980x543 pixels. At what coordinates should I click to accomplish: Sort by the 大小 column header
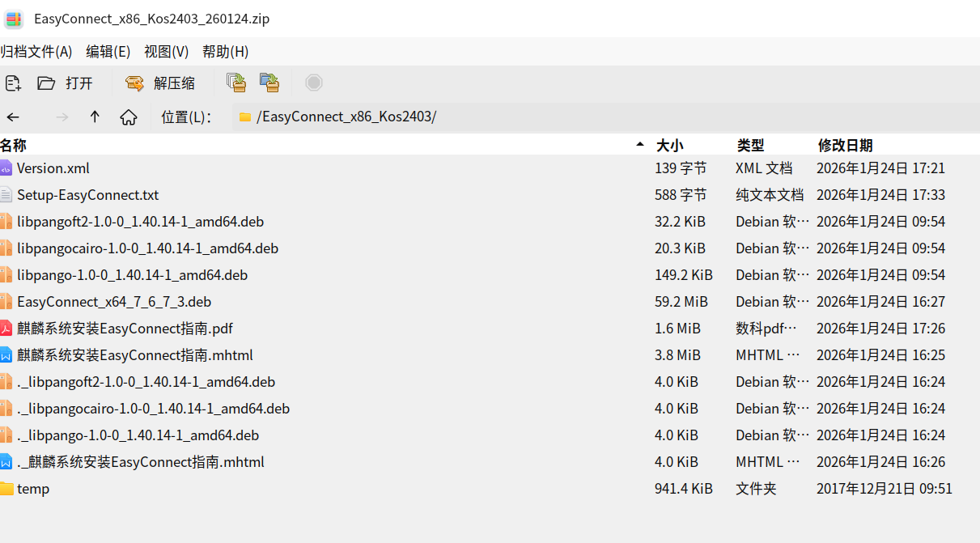pyautogui.click(x=669, y=146)
